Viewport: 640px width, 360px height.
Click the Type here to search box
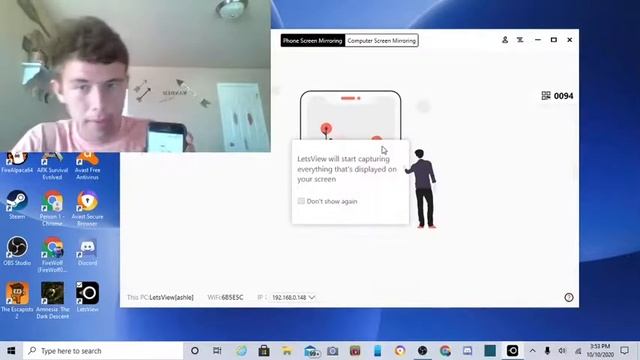[x=103, y=351]
